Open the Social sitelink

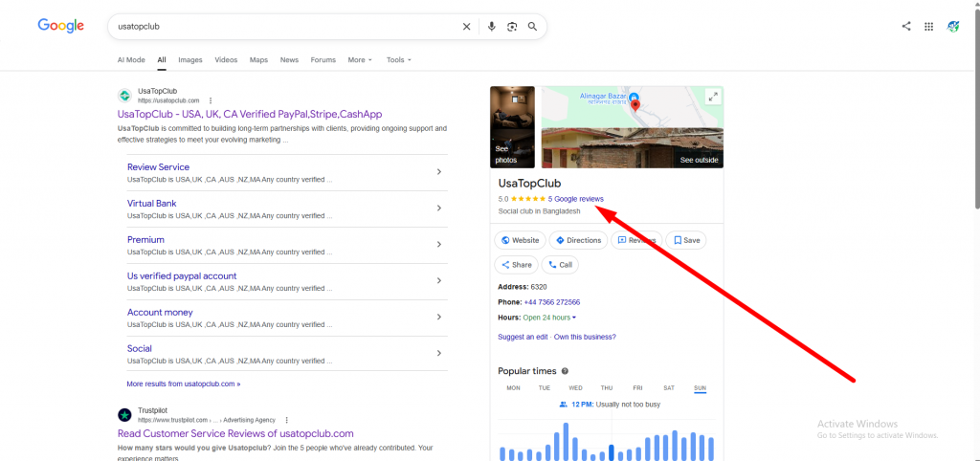coord(140,348)
